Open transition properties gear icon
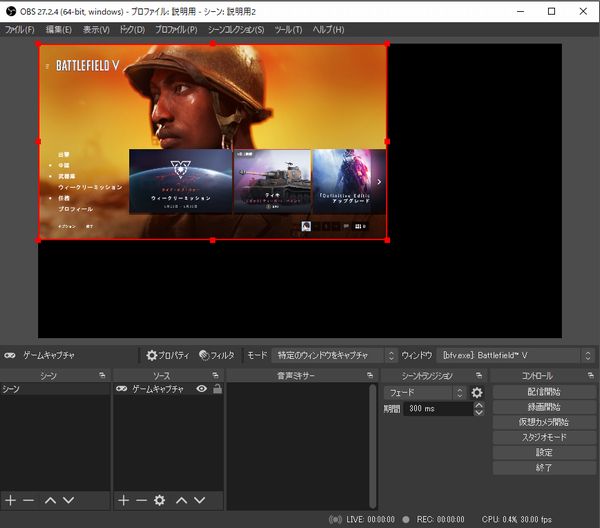Image resolution: width=600 pixels, height=528 pixels. pyautogui.click(x=477, y=393)
